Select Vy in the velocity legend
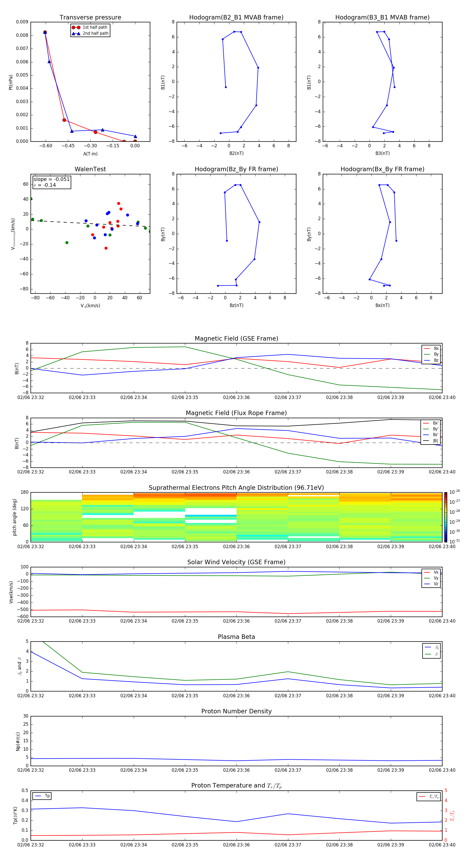Viewport: 473px width, 868px height. [x=431, y=578]
